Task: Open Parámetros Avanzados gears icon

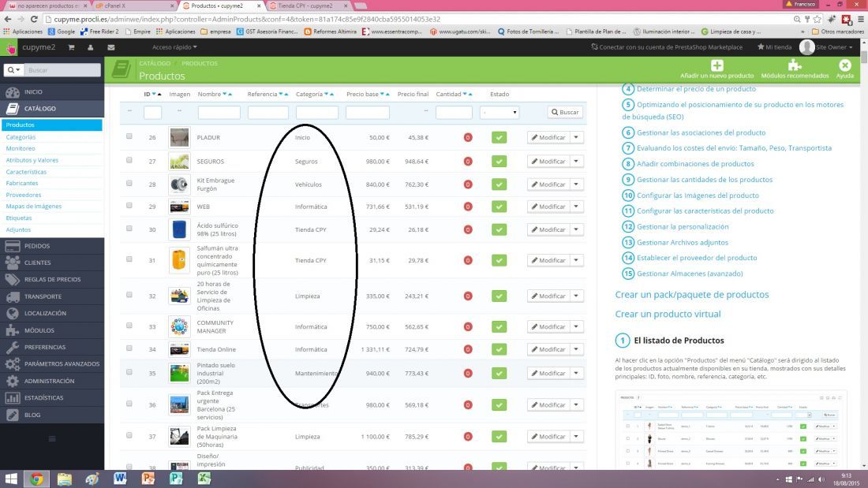Action: coord(12,364)
